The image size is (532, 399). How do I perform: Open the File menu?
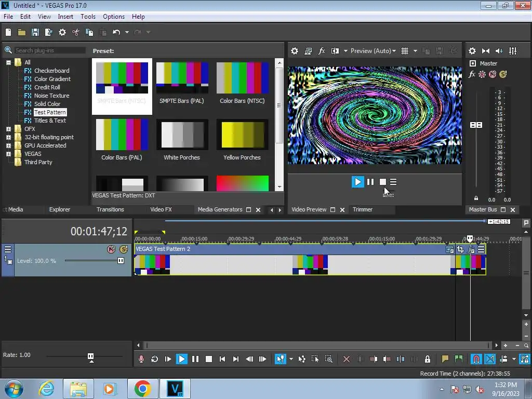(x=8, y=17)
